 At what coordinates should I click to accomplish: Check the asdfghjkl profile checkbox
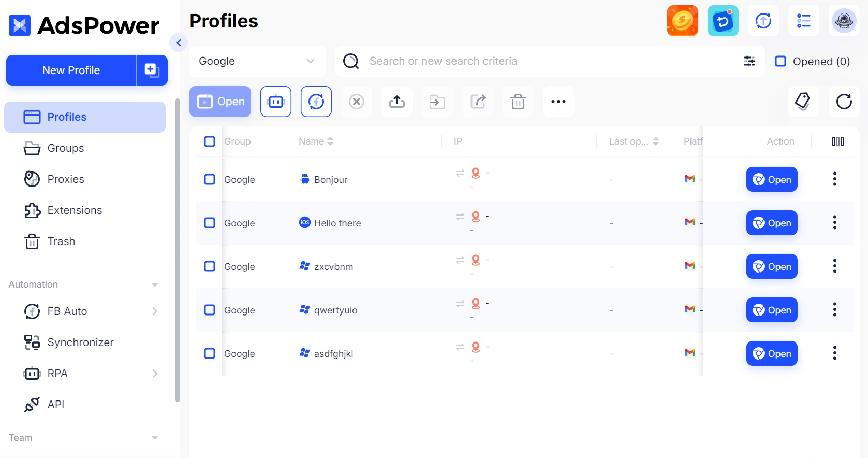pos(210,353)
